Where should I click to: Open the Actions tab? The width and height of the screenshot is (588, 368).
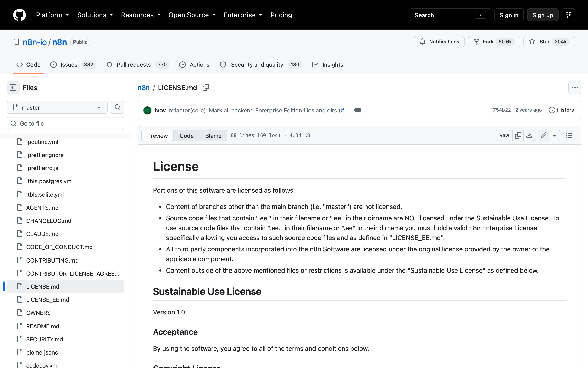point(194,64)
